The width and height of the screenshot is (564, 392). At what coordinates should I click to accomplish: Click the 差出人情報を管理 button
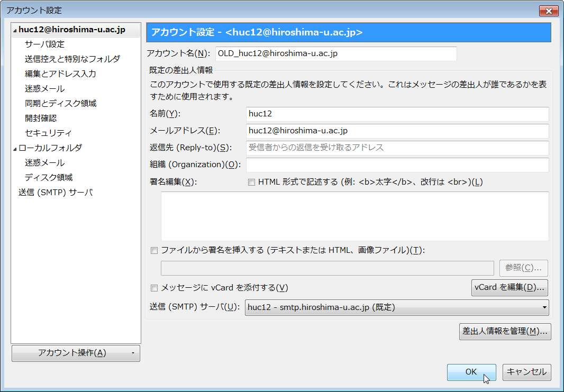(x=505, y=332)
